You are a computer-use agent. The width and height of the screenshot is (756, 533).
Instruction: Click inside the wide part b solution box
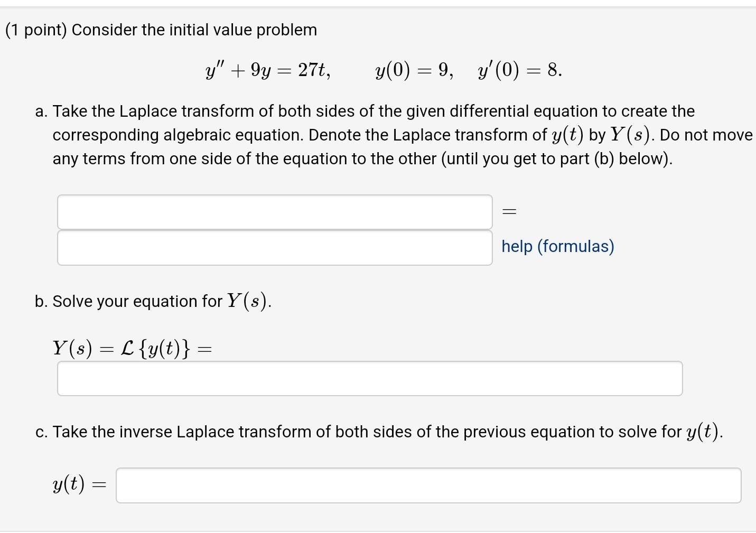coord(370,378)
